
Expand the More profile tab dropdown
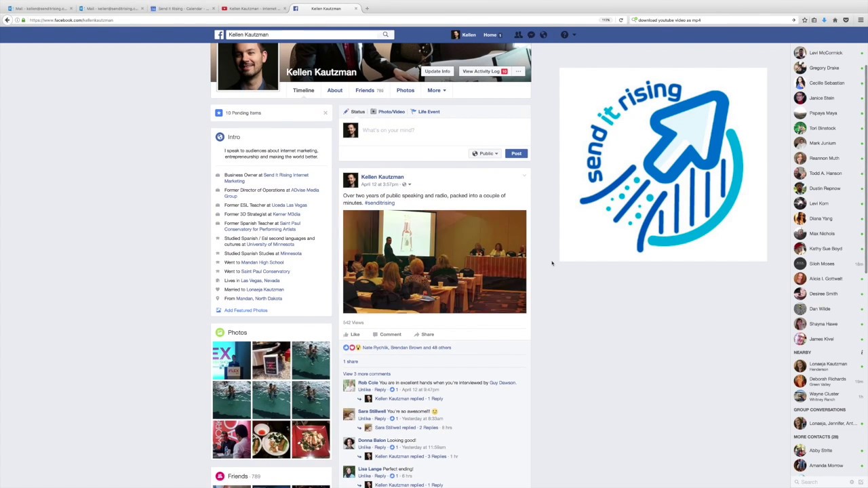[x=436, y=90]
